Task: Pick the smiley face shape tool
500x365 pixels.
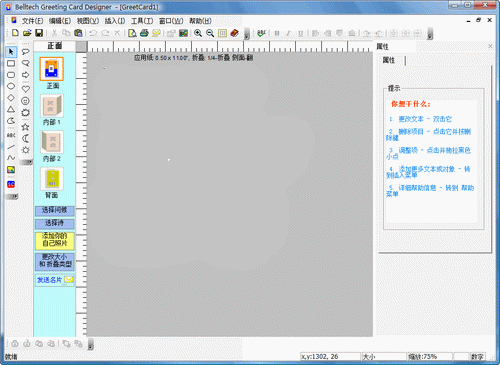Action: coord(25,101)
